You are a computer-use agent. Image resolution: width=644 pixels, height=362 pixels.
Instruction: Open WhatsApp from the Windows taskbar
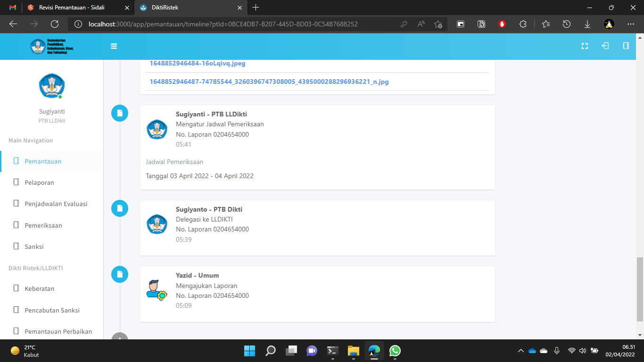coord(395,351)
